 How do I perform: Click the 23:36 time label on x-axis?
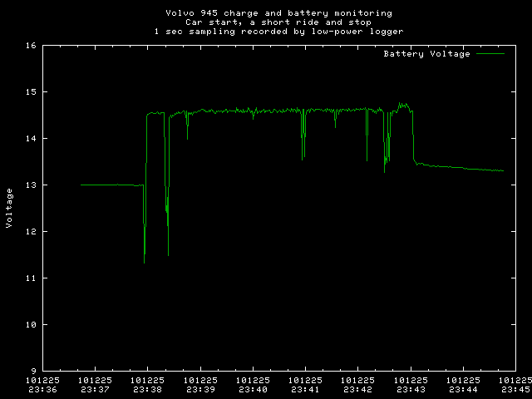tap(42, 389)
